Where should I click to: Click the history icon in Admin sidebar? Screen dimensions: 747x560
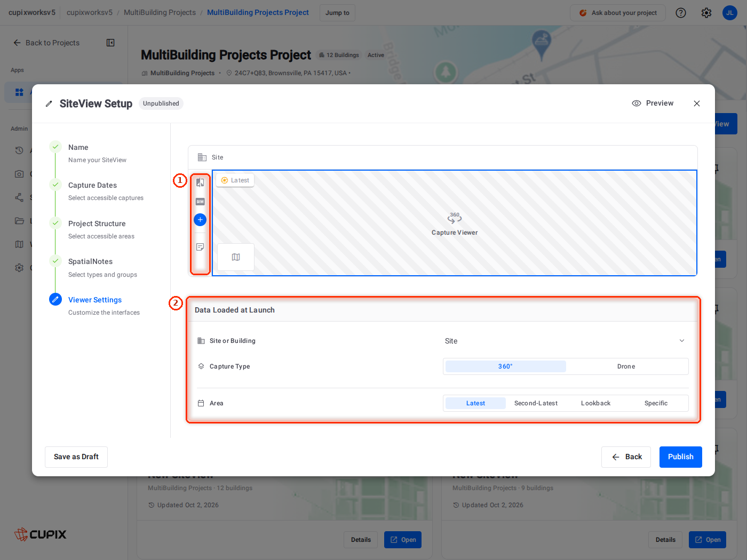19,150
